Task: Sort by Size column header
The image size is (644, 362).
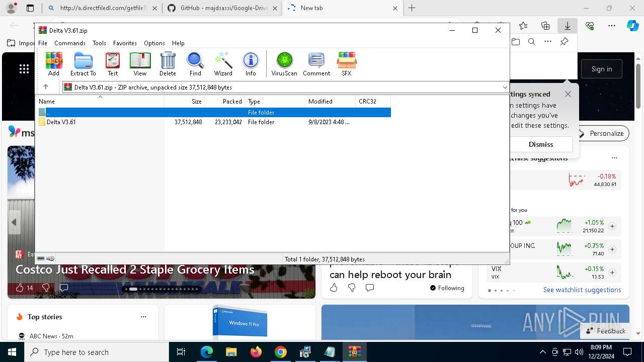Action: 185,102
